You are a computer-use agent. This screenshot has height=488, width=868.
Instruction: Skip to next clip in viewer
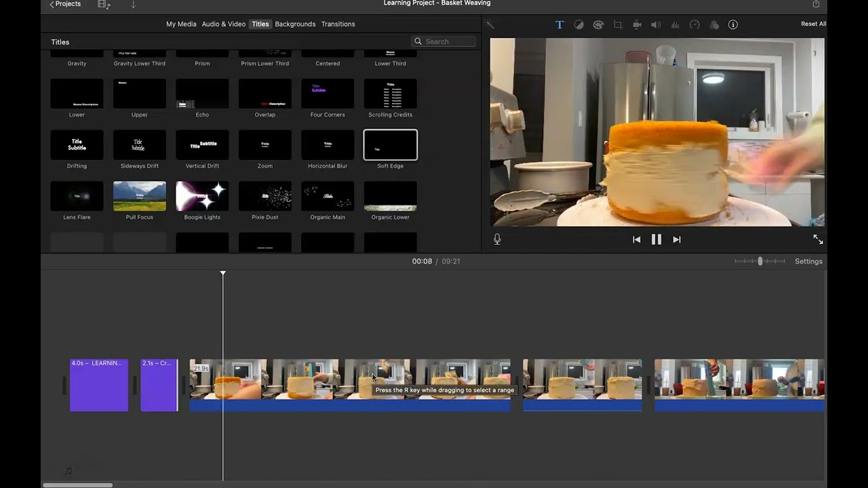click(677, 239)
